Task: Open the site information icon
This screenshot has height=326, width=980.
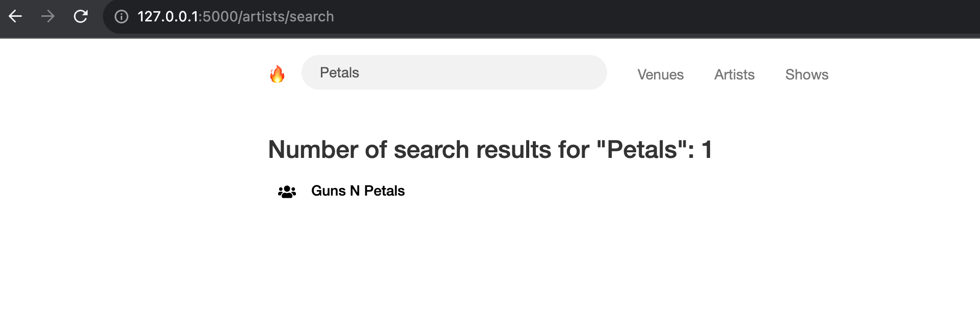Action: pos(121,17)
